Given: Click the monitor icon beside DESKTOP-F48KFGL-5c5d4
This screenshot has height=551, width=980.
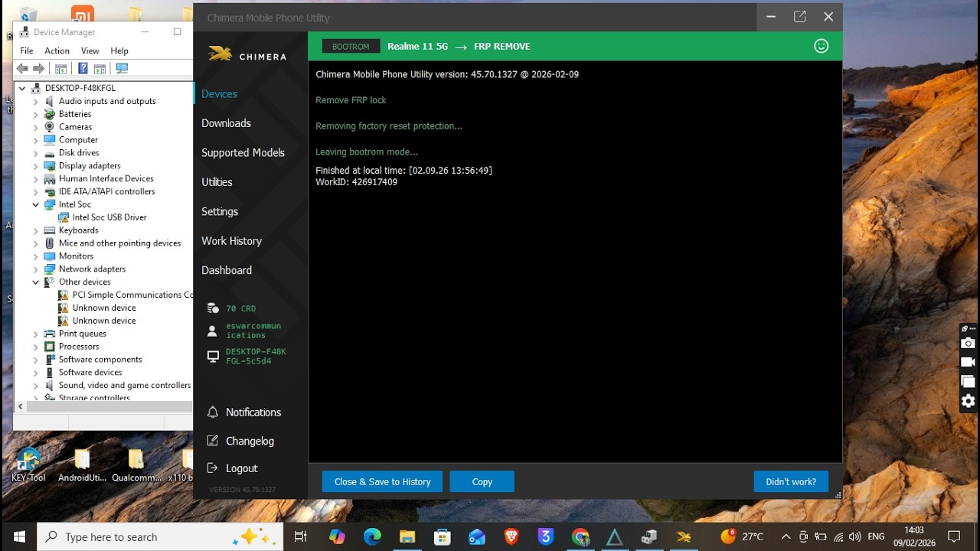Looking at the screenshot, I should click(213, 356).
